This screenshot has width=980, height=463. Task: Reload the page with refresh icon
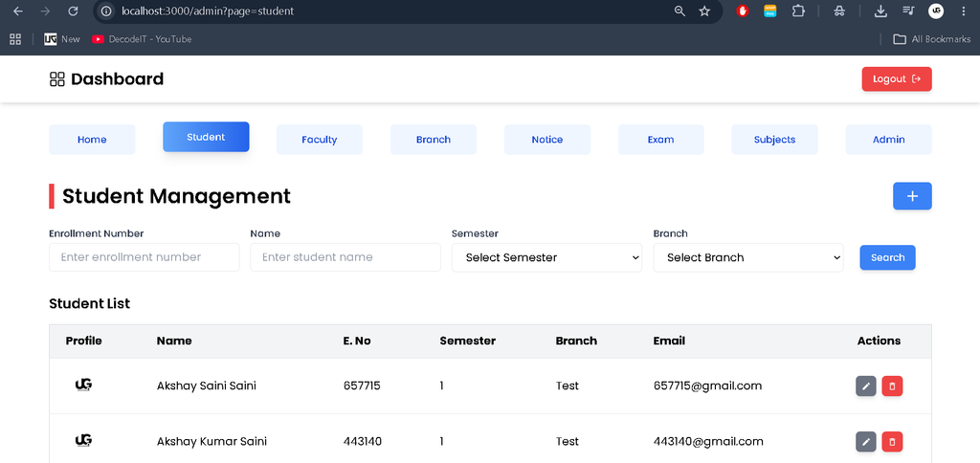(x=73, y=11)
